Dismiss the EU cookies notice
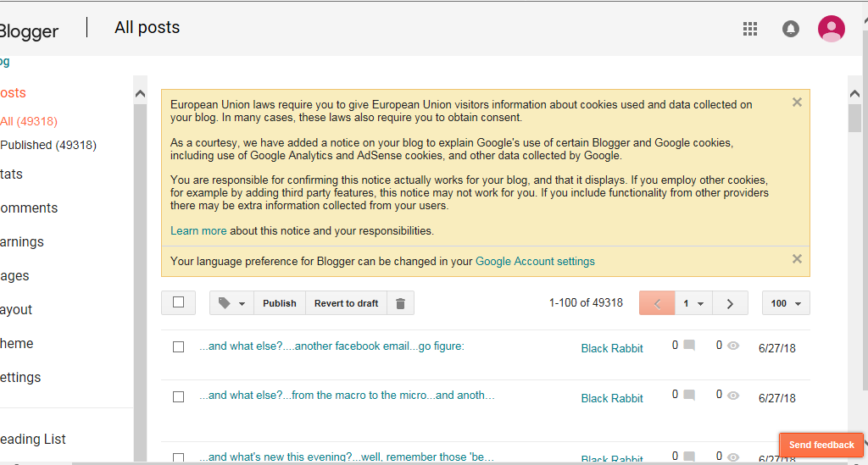 coord(797,102)
